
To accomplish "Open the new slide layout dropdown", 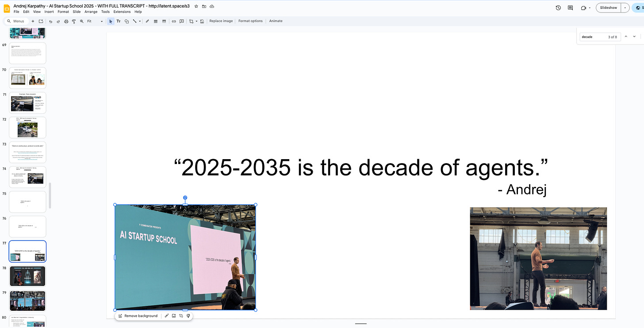I will click(x=41, y=21).
